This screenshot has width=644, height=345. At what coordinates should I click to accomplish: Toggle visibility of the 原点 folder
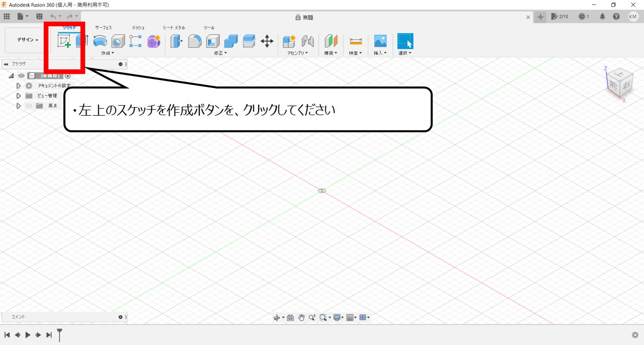[x=29, y=106]
